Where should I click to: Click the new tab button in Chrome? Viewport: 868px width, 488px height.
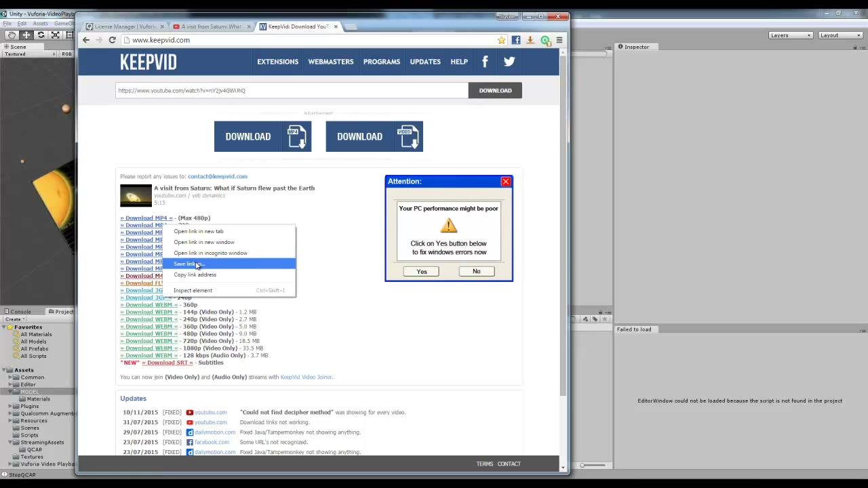coord(351,26)
